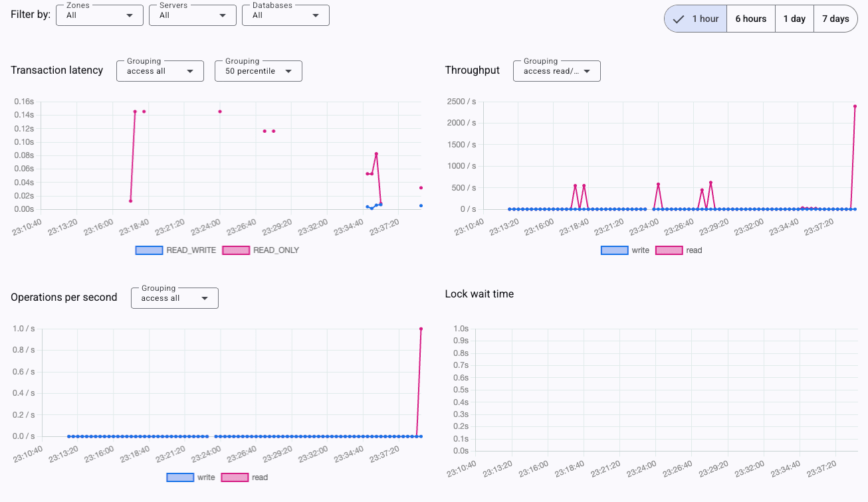The height and width of the screenshot is (502, 868).
Task: Toggle read series legend in Throughput chart
Action: 679,250
